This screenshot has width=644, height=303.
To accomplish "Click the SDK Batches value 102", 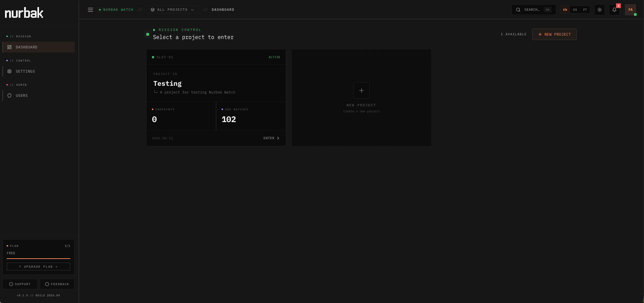I will [x=229, y=119].
